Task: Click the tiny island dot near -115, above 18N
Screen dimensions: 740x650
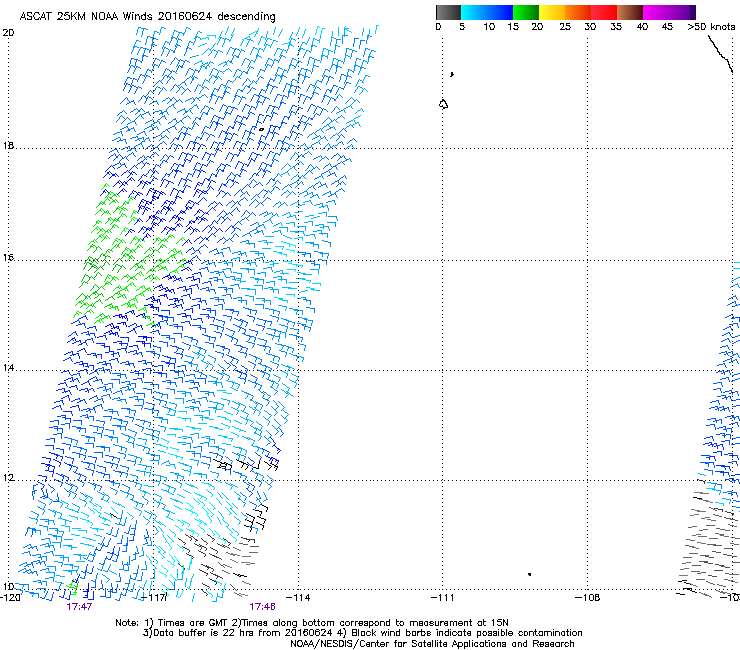Action: (x=261, y=129)
